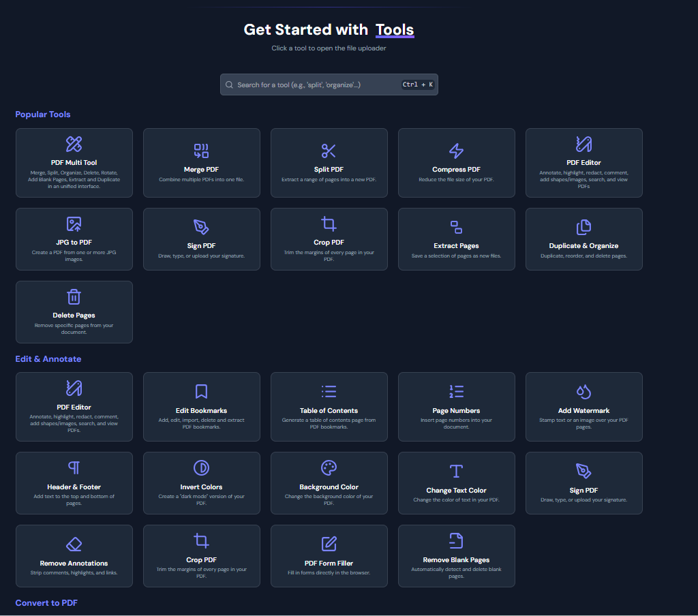Click the water droplet Add Watermark icon
Image resolution: width=698 pixels, height=616 pixels.
583,391
